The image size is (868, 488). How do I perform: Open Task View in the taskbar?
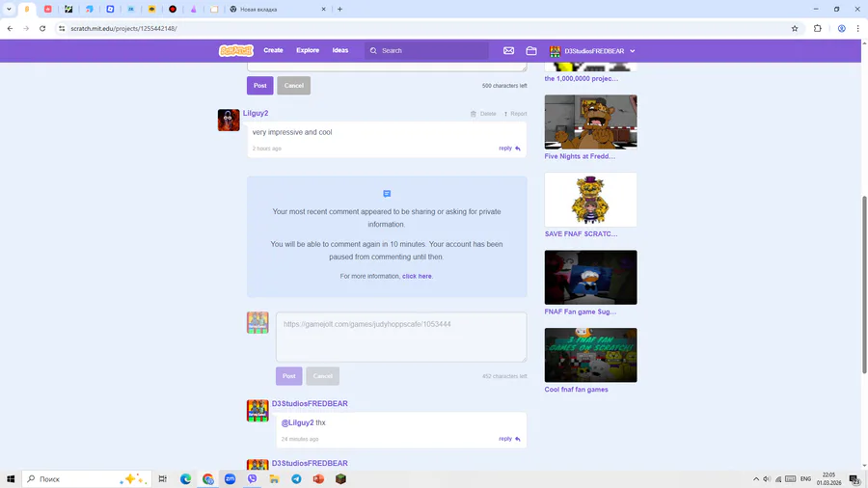(163, 478)
